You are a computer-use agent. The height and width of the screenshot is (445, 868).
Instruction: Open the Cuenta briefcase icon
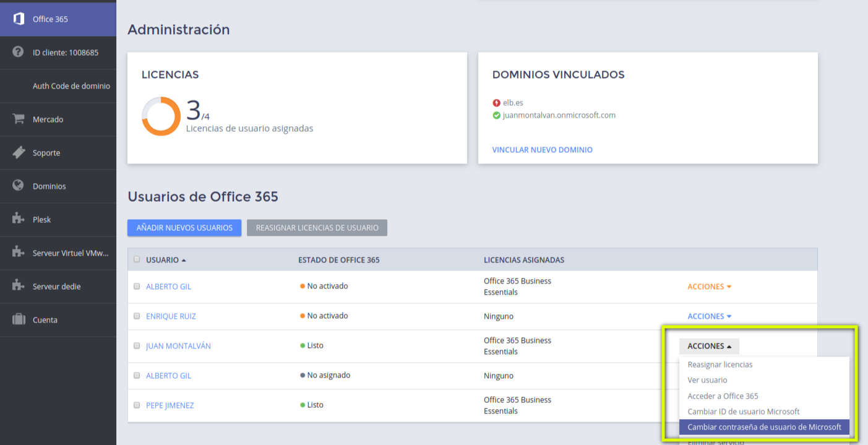click(x=19, y=320)
